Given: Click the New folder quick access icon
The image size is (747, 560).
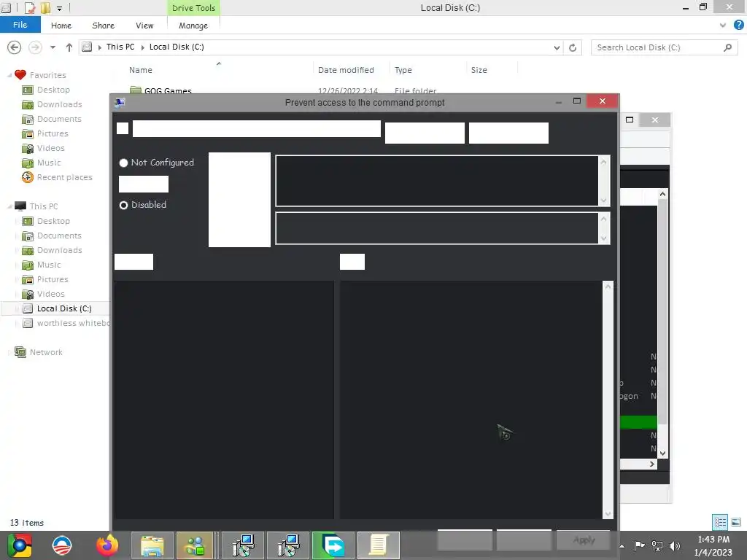Looking at the screenshot, I should click(45, 7).
